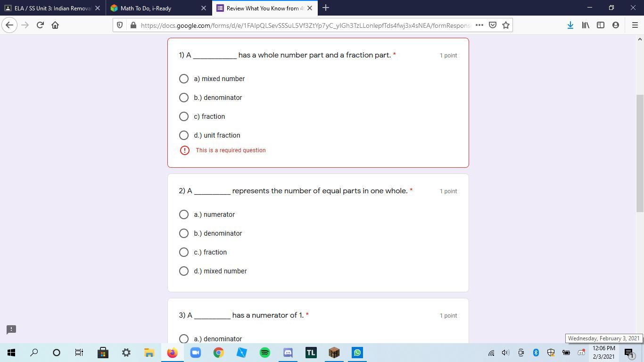Image resolution: width=644 pixels, height=362 pixels.
Task: Go back to the previous page
Action: pos(9,25)
